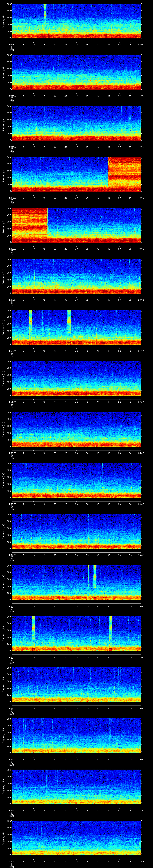Open the spectrogram panel covering 4:46:00 to 47:00
This screenshot has width=153, height=868.
point(76,123)
